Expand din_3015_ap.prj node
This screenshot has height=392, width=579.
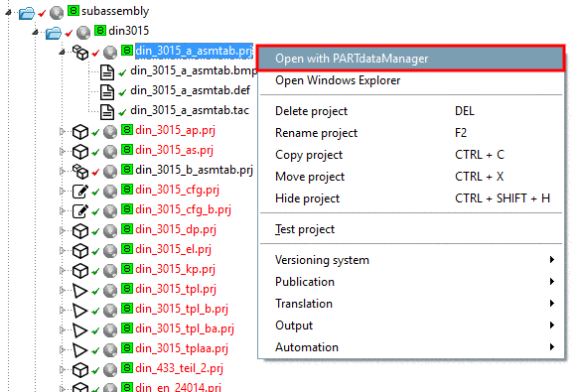point(62,131)
